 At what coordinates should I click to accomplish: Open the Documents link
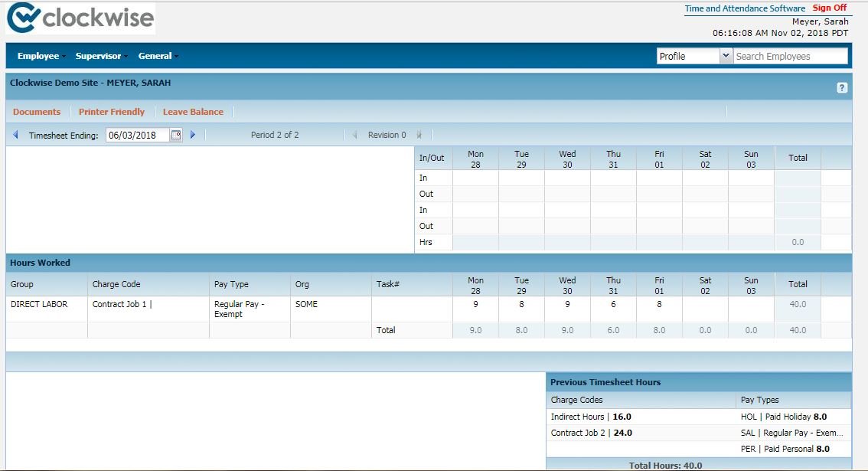click(x=37, y=111)
